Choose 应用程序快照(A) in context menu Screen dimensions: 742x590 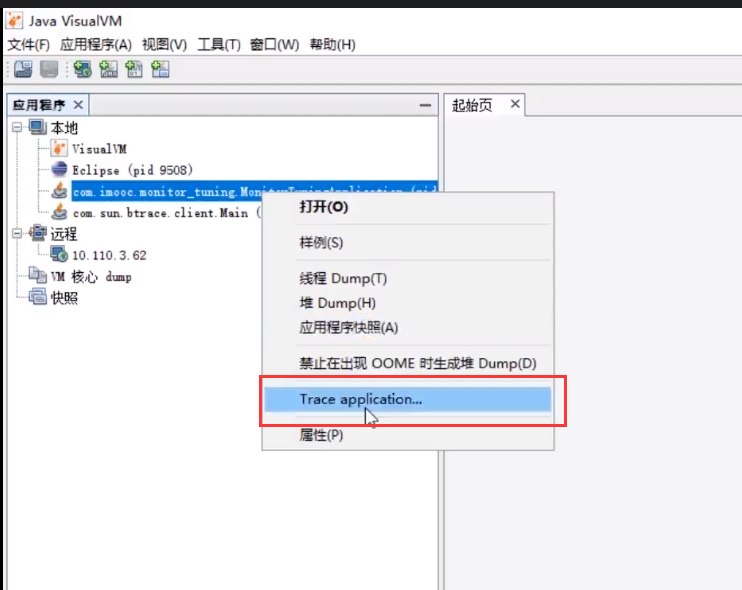pos(408,327)
